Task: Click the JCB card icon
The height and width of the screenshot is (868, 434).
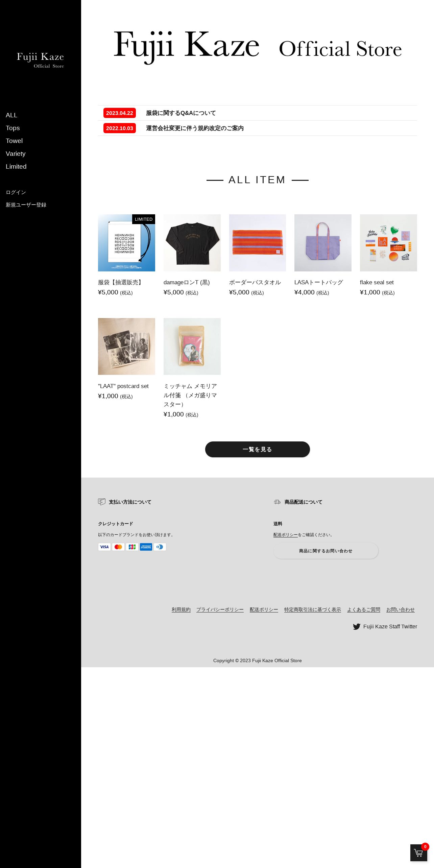Action: tap(132, 547)
